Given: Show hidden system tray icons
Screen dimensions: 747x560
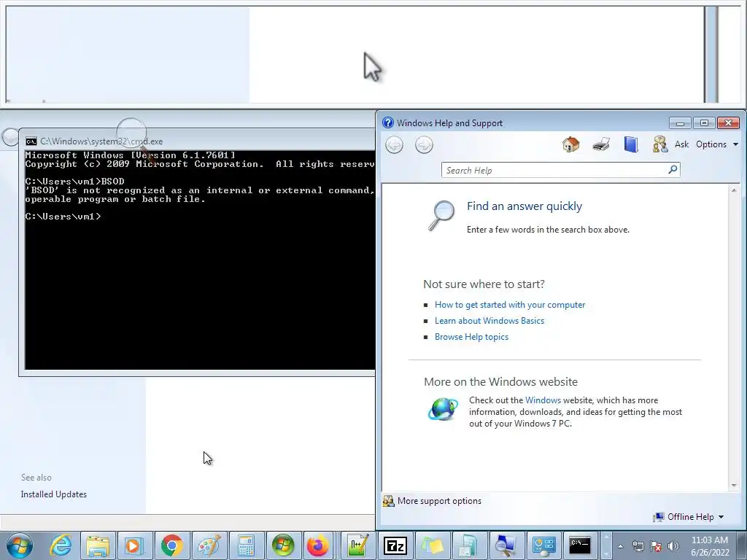Looking at the screenshot, I should [620, 546].
